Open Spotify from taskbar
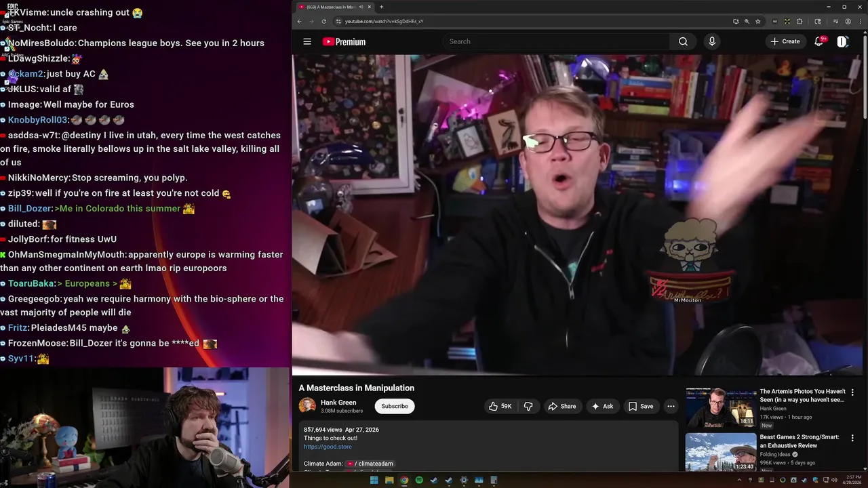 pos(419,481)
